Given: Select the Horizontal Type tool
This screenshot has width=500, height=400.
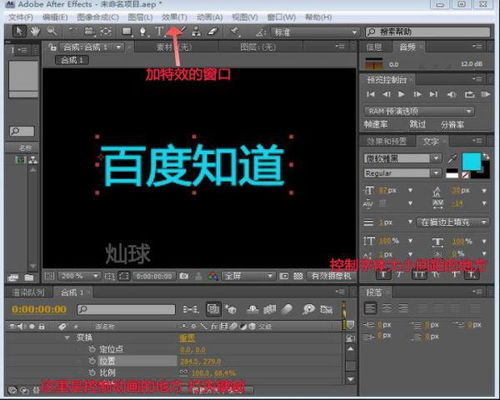Looking at the screenshot, I should (159, 31).
